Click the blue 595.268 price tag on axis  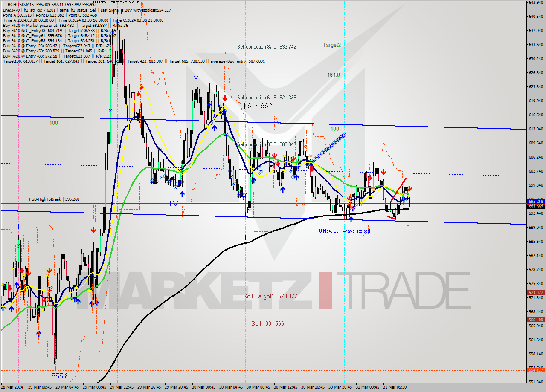coord(536,201)
